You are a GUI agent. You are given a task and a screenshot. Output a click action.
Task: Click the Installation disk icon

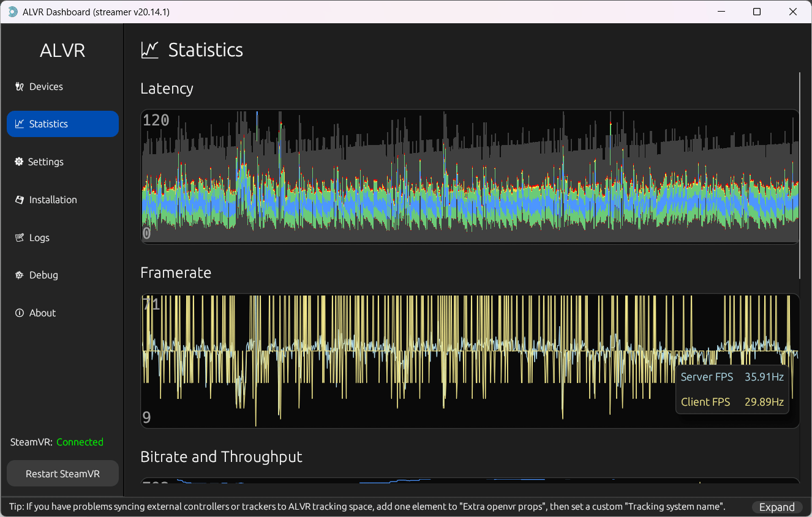pos(19,200)
